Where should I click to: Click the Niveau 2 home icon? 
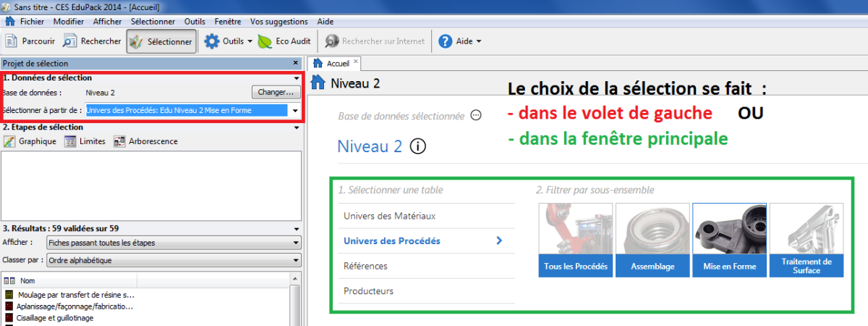pyautogui.click(x=318, y=83)
